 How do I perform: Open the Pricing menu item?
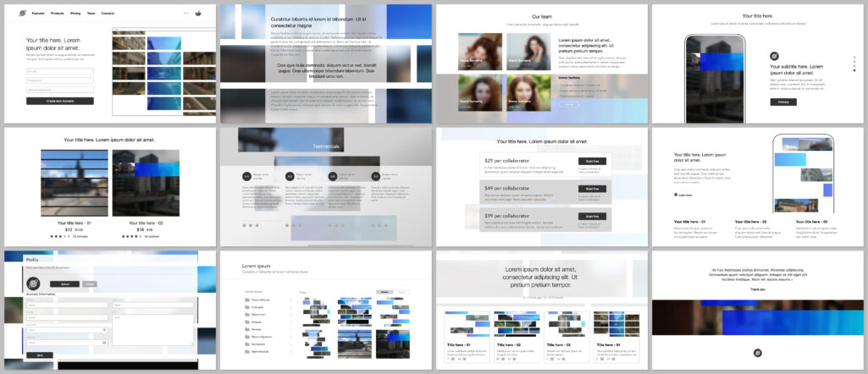[76, 14]
